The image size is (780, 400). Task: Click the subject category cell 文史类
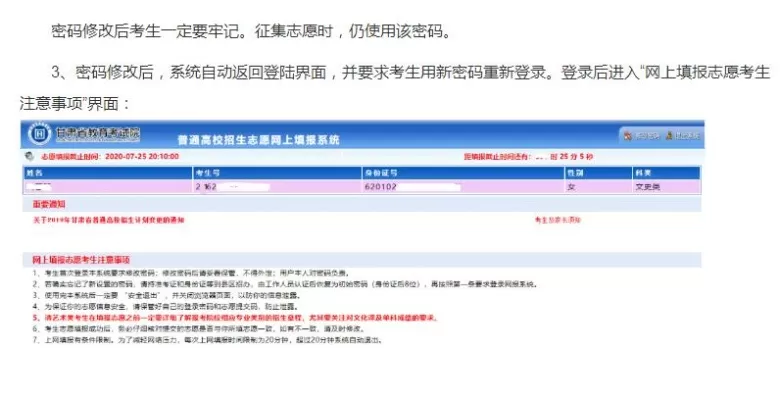click(x=666, y=187)
